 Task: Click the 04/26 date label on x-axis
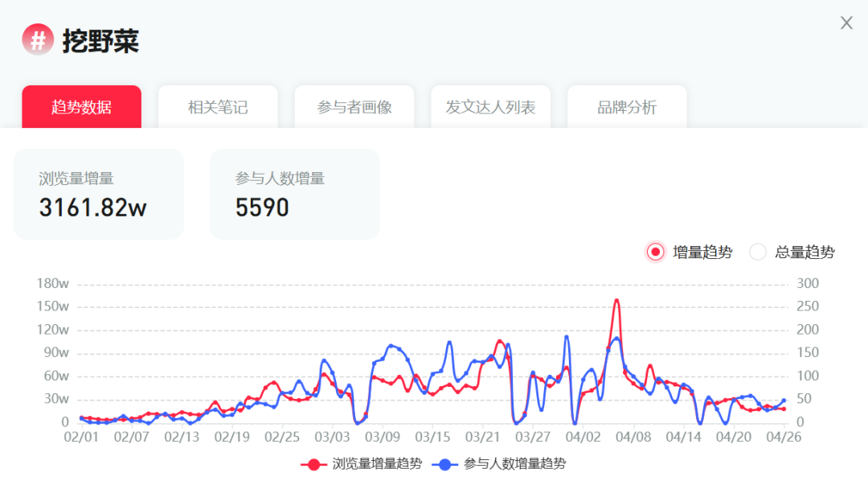784,437
